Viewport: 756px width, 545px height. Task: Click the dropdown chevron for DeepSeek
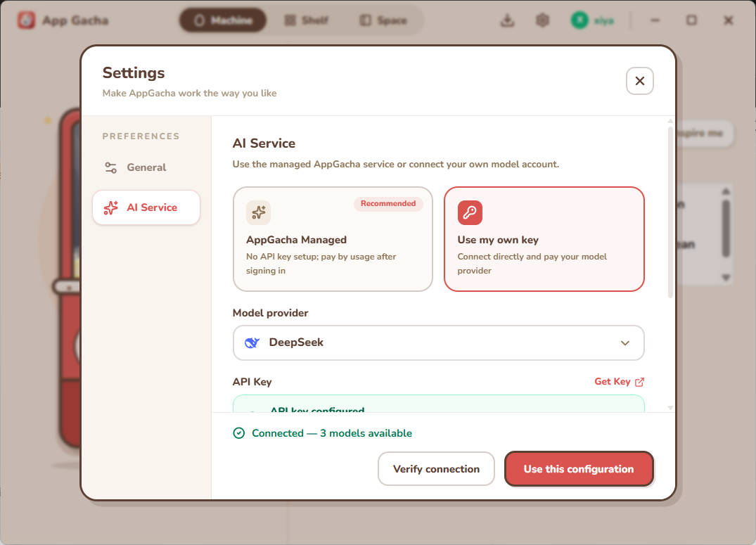tap(625, 343)
